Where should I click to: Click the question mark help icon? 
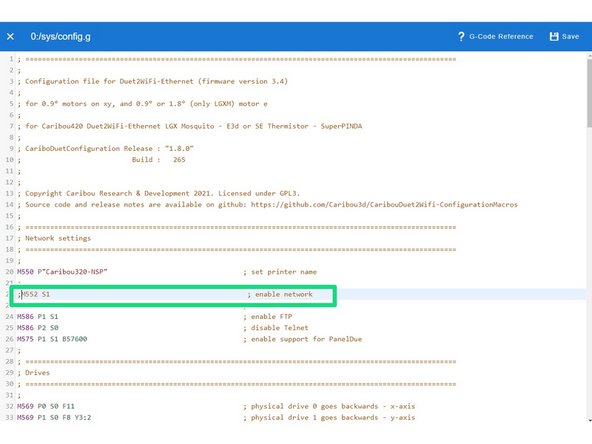tap(461, 36)
